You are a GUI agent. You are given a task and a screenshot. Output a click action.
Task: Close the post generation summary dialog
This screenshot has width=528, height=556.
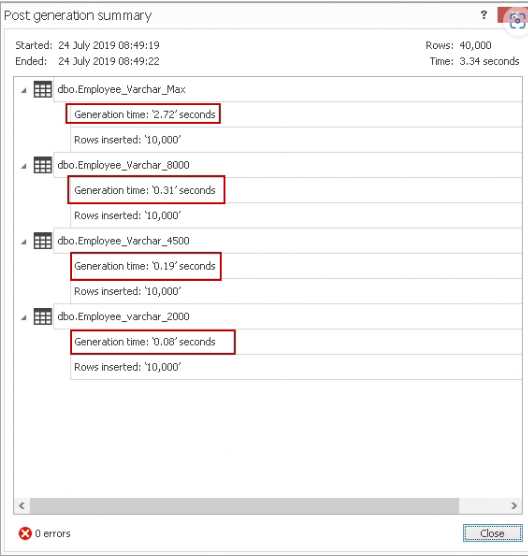point(493,533)
